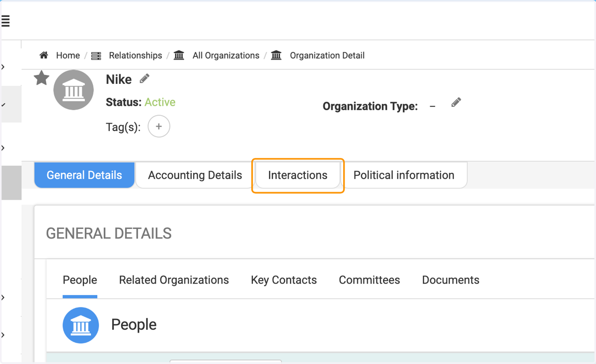Select the People sub-tab
Viewport: 596px width, 364px height.
(80, 280)
